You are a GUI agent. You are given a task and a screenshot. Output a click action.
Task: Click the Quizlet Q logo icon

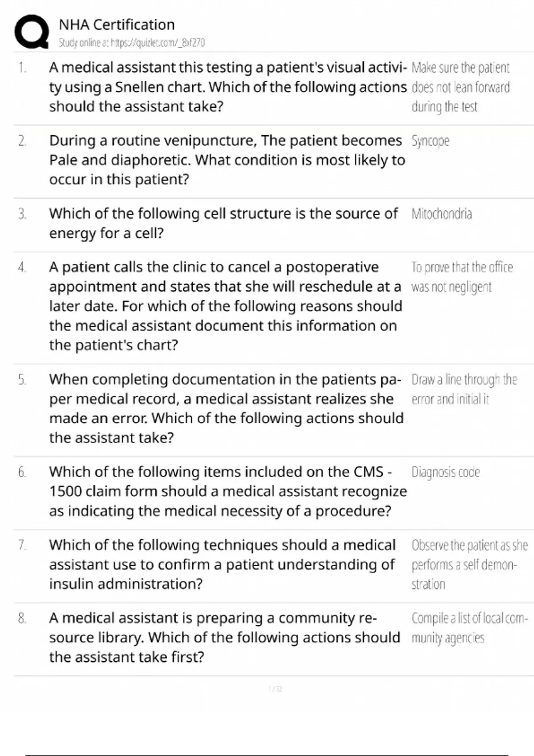pos(32,32)
